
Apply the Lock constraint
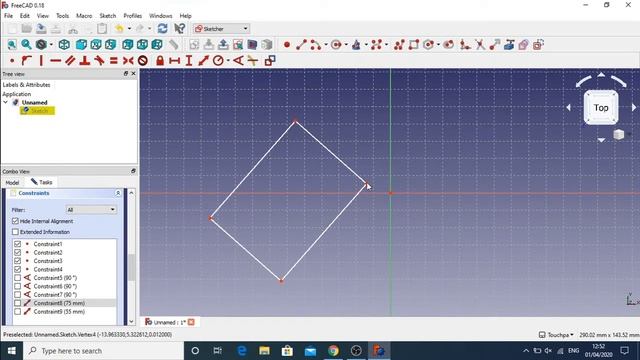[160, 61]
